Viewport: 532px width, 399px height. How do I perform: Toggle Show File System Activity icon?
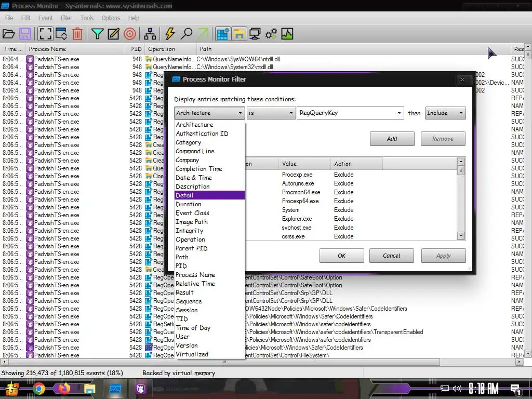coord(239,34)
